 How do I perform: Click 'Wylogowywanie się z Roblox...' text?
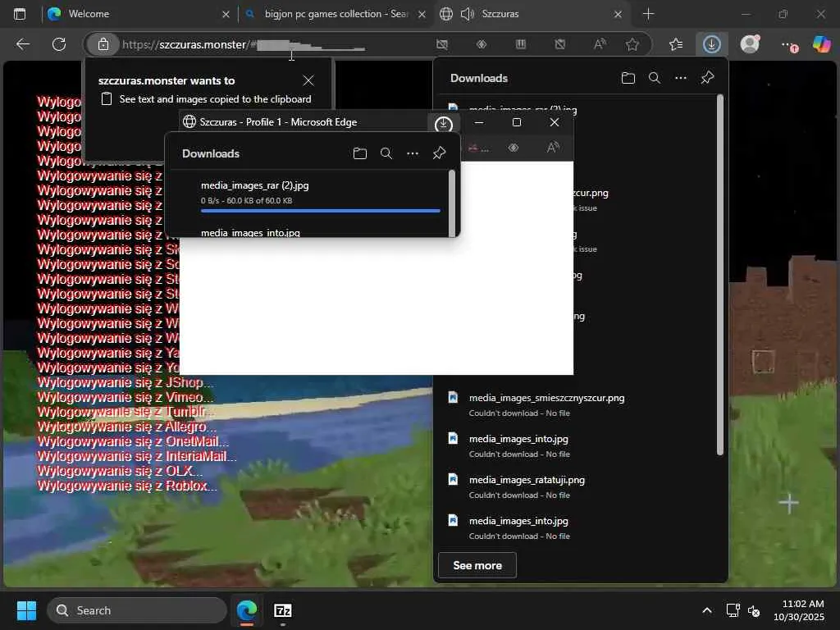pyautogui.click(x=127, y=486)
